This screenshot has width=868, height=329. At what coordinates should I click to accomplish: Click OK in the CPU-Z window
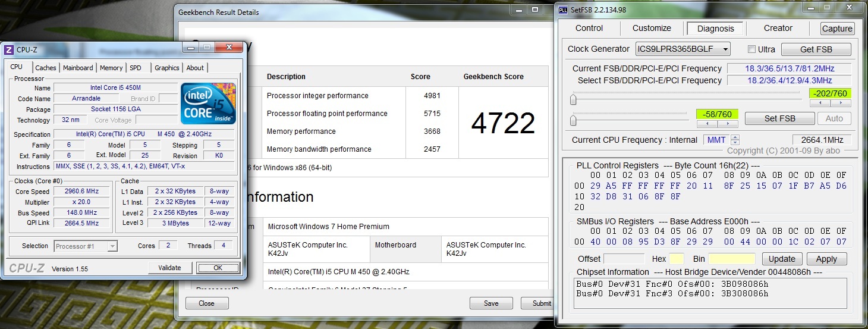click(218, 268)
